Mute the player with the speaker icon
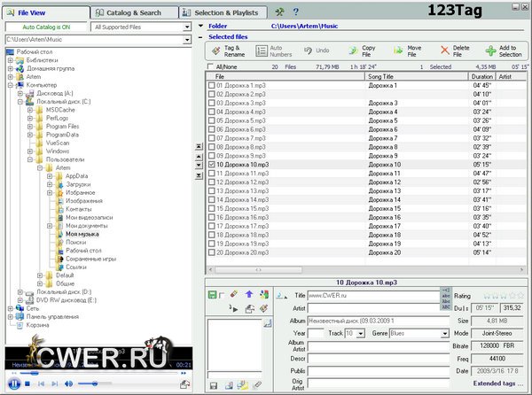 click(x=70, y=383)
